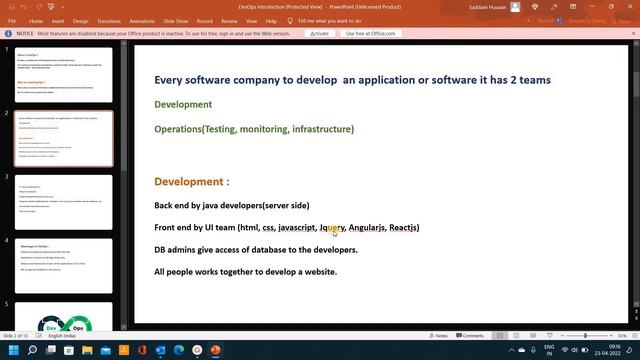Image resolution: width=640 pixels, height=360 pixels.
Task: Click the Slide 2 of 10 status indicator
Action: pyautogui.click(x=16, y=336)
